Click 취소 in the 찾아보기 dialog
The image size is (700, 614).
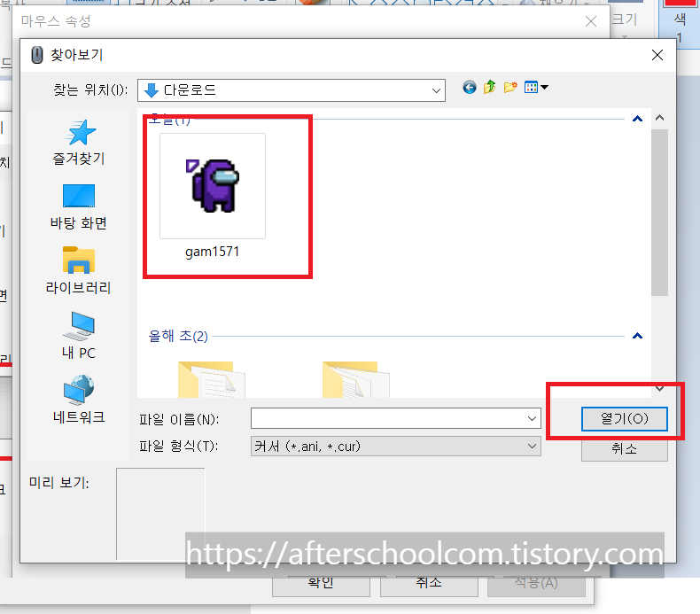(x=624, y=449)
